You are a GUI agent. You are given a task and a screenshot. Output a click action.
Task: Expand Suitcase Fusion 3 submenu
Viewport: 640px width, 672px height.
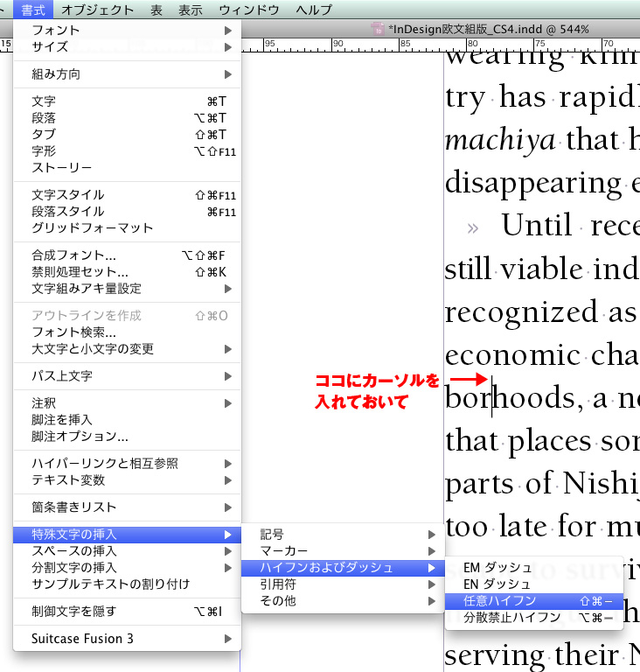127,639
